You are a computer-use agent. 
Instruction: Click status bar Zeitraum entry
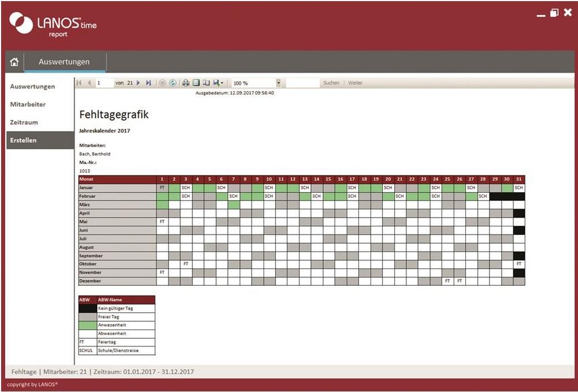click(x=144, y=372)
